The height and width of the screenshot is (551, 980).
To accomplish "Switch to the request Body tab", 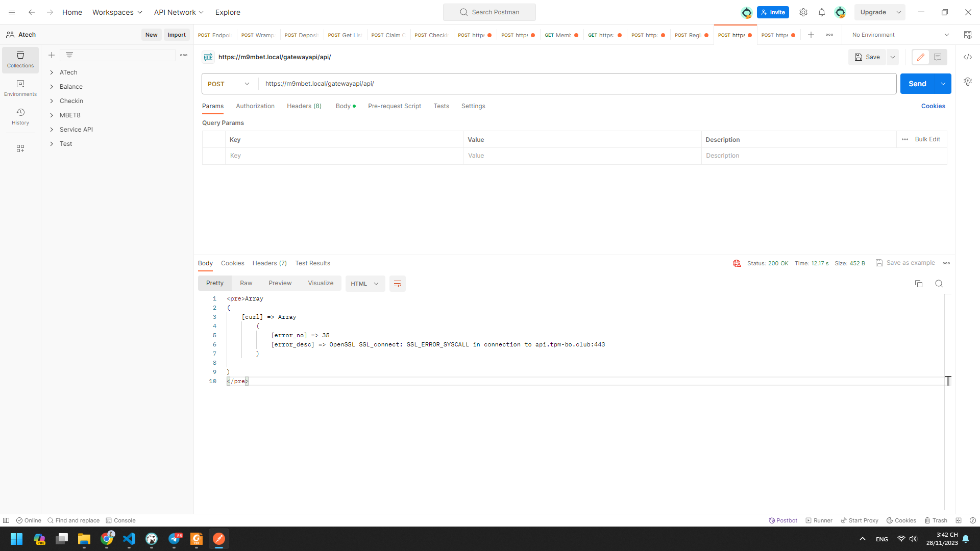I will (346, 106).
